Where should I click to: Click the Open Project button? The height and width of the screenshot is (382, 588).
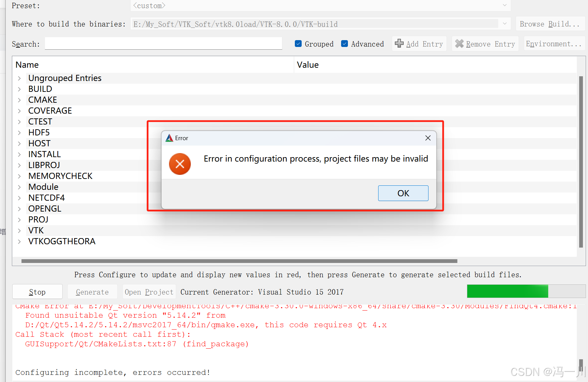(x=149, y=292)
